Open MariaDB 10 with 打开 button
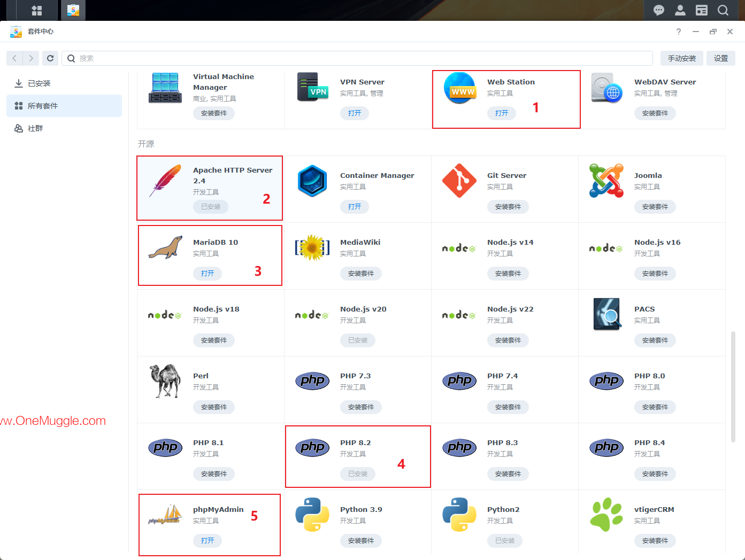This screenshot has width=745, height=560. point(208,274)
